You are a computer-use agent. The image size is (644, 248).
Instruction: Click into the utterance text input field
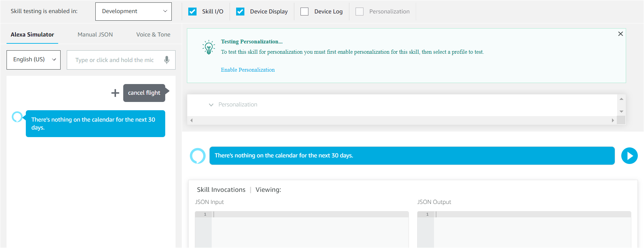[115, 60]
